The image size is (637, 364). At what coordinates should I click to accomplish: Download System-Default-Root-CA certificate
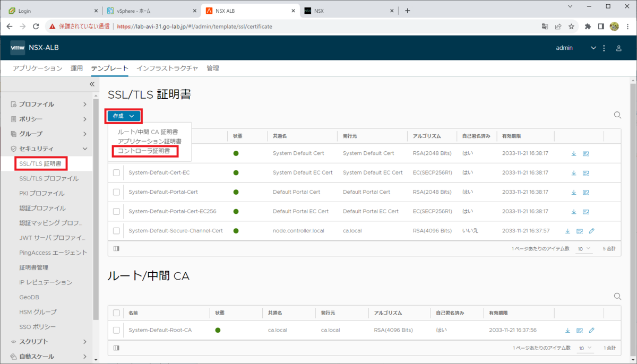pos(567,330)
